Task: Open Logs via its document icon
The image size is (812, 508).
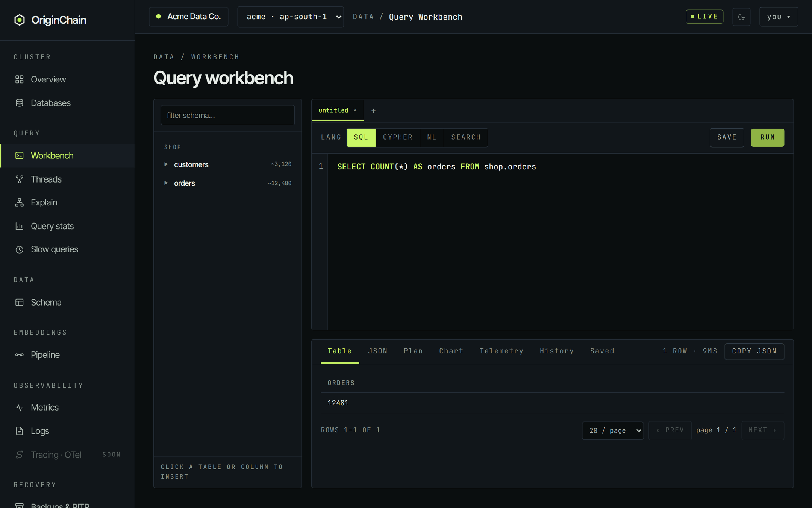Action: [20, 431]
